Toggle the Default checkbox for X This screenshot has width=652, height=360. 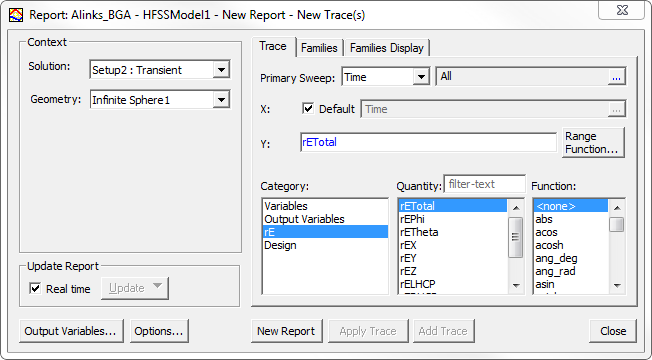(308, 109)
